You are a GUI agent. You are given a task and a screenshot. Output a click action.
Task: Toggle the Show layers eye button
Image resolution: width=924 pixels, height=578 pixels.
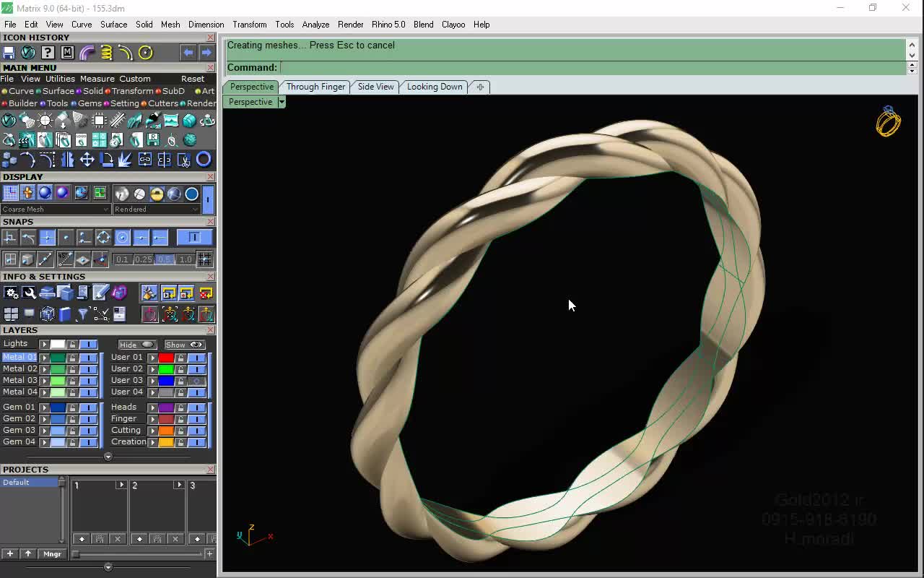tap(185, 345)
